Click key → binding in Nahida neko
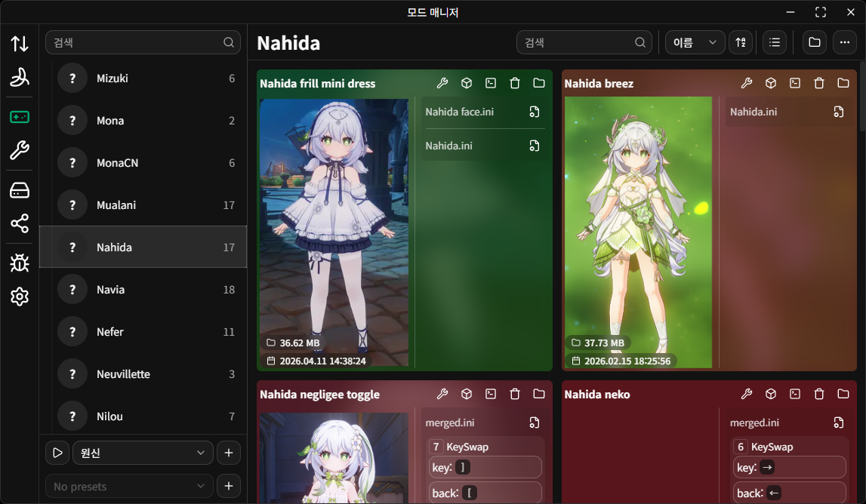866x504 pixels. click(789, 468)
